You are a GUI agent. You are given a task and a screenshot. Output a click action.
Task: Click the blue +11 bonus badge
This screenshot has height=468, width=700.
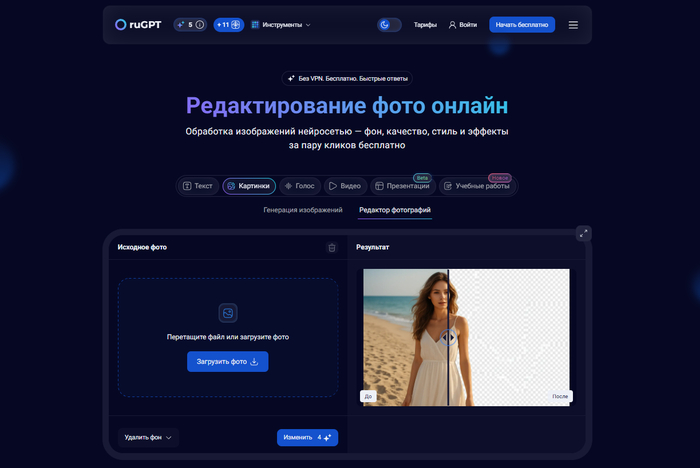pyautogui.click(x=228, y=24)
